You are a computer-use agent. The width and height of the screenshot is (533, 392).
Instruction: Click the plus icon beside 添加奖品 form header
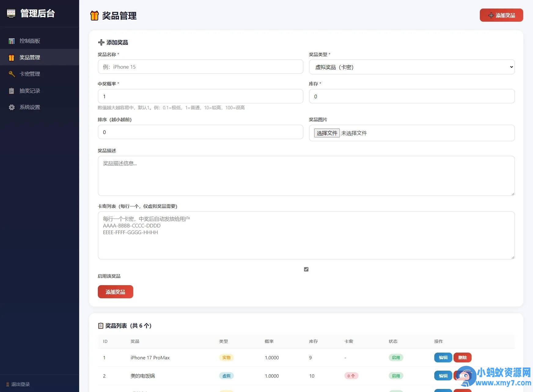[101, 42]
